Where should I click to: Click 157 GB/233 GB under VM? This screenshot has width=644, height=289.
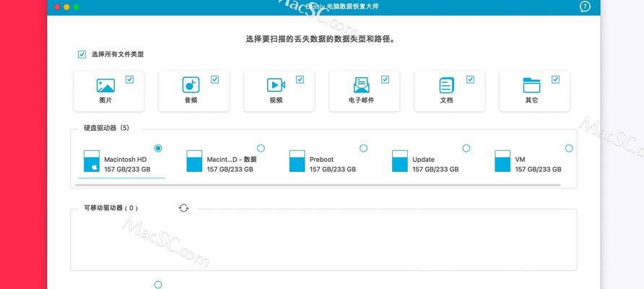tap(538, 169)
